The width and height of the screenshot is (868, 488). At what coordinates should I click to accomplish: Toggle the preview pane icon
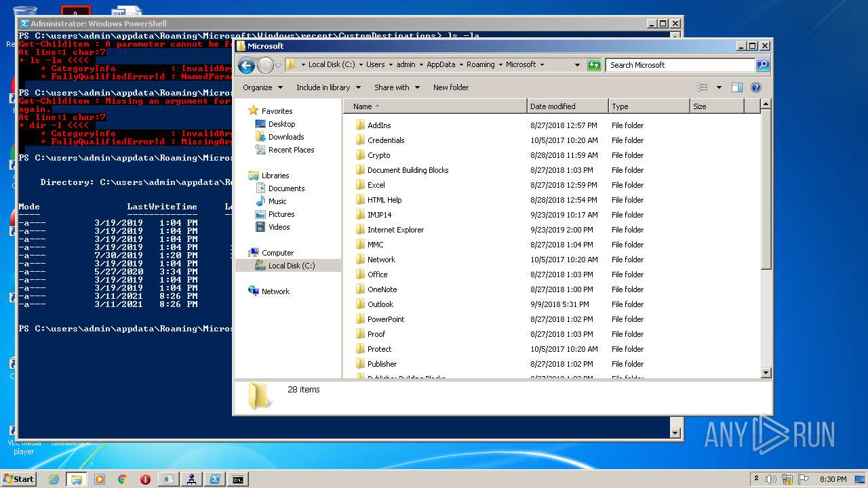(x=737, y=87)
